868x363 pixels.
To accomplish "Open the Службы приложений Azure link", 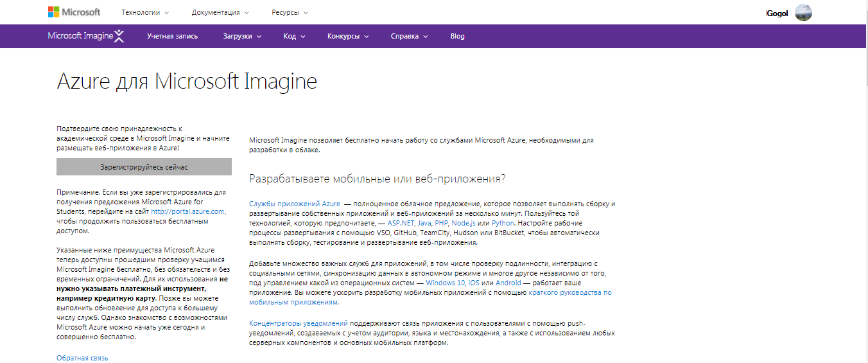I will click(295, 204).
